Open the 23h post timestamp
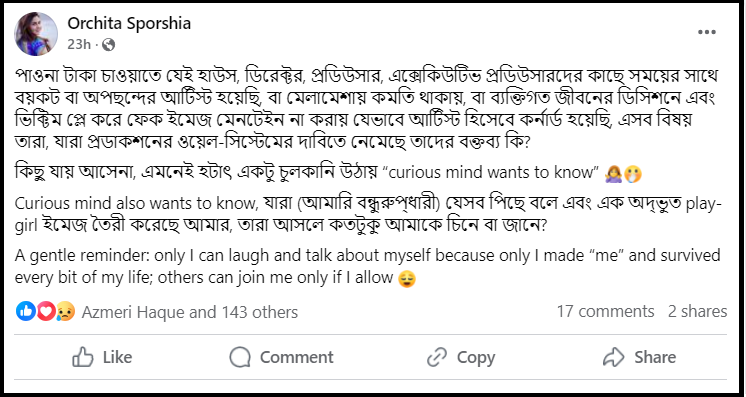 79,44
